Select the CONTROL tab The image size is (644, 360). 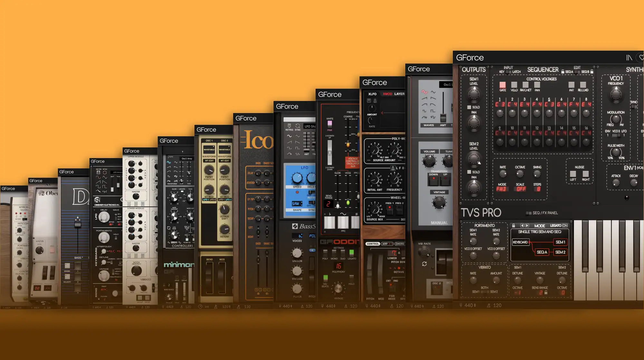tap(373, 244)
